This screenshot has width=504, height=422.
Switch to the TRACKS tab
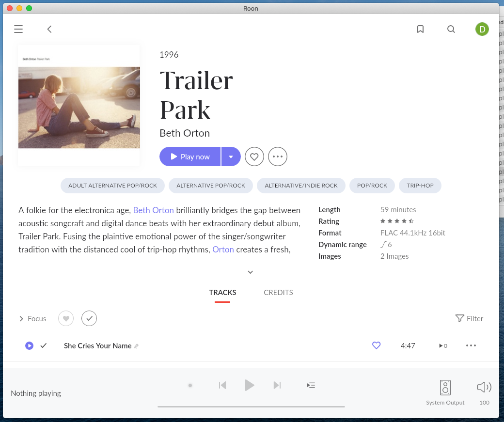[222, 293]
